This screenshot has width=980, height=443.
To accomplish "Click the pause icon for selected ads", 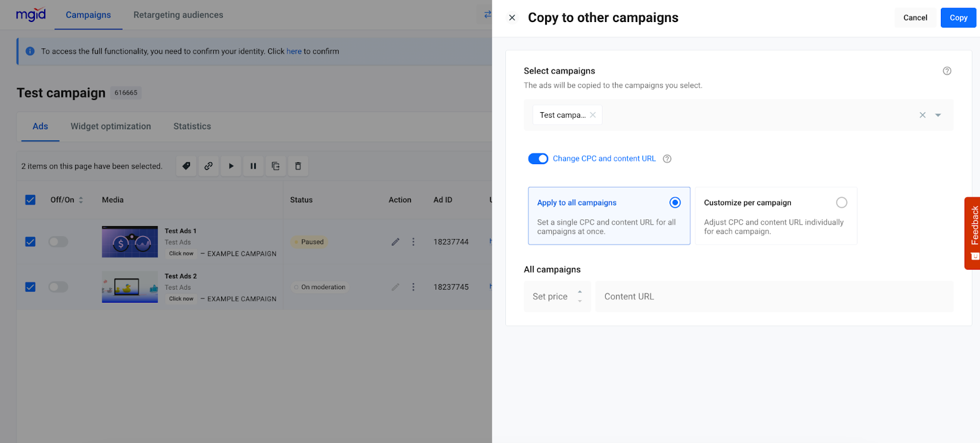I will click(x=253, y=166).
